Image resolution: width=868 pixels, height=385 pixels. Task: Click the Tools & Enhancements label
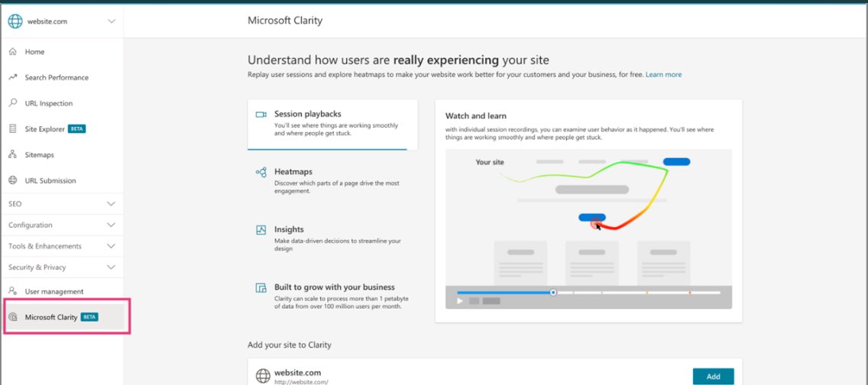(x=45, y=246)
